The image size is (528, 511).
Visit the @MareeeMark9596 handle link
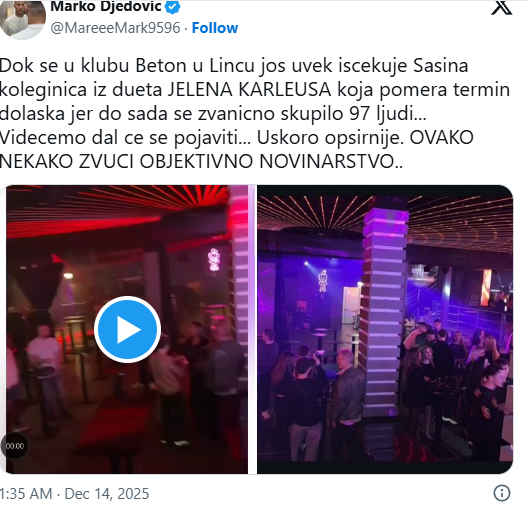point(115,28)
